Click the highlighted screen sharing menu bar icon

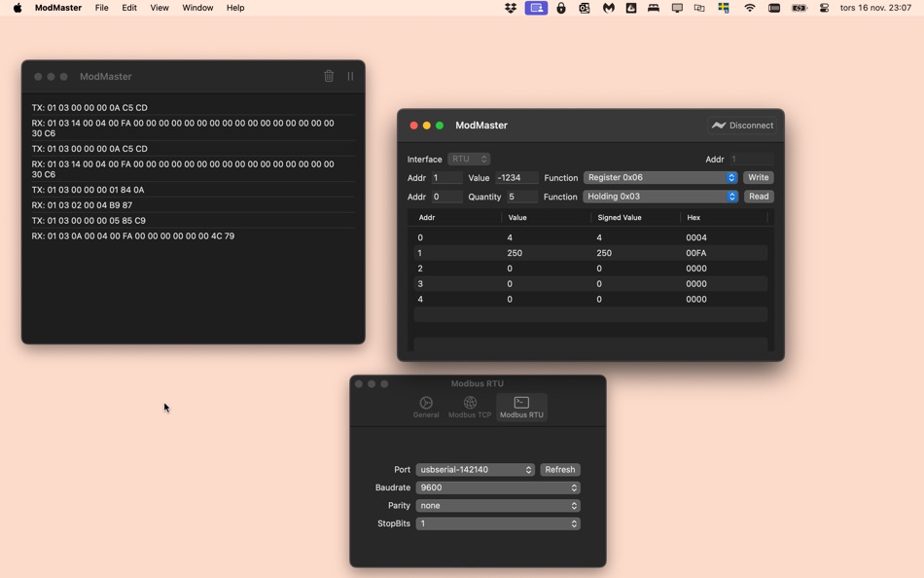tap(536, 8)
